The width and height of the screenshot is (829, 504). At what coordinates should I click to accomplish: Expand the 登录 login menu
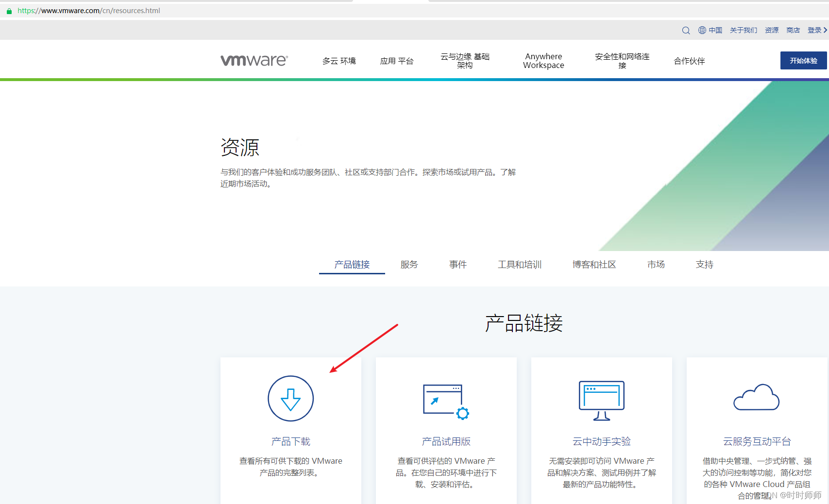tap(817, 30)
